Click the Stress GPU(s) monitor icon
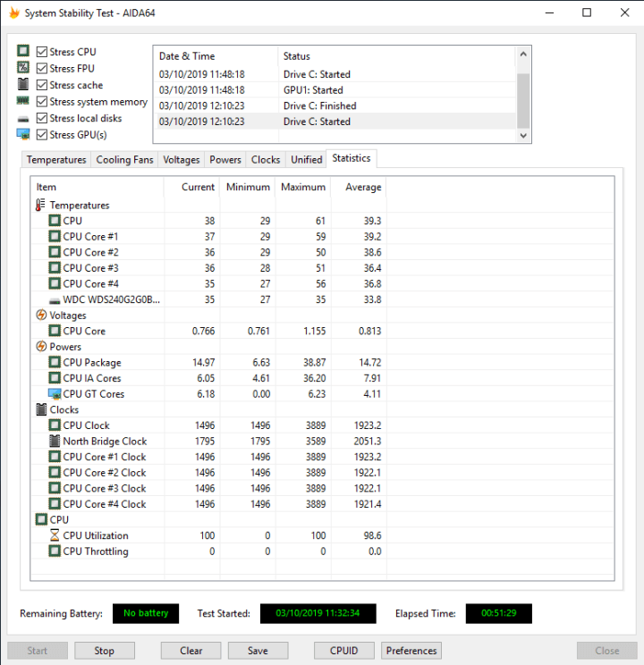The height and width of the screenshot is (665, 644). [x=23, y=134]
